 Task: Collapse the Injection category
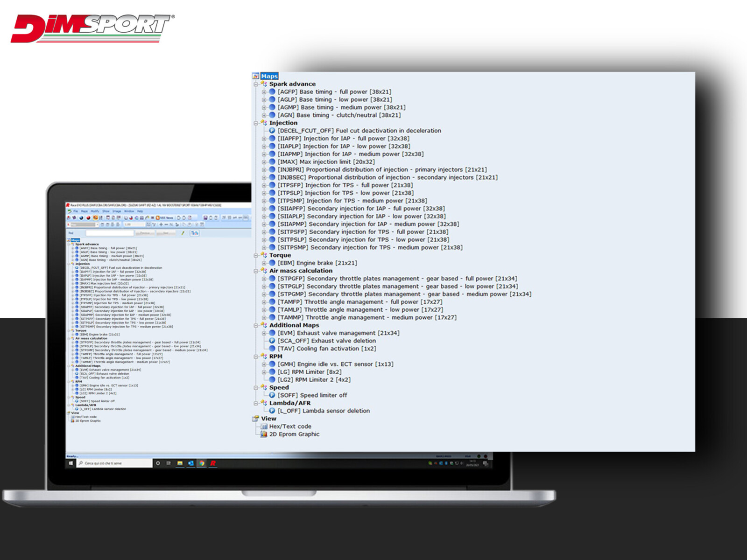tap(256, 123)
